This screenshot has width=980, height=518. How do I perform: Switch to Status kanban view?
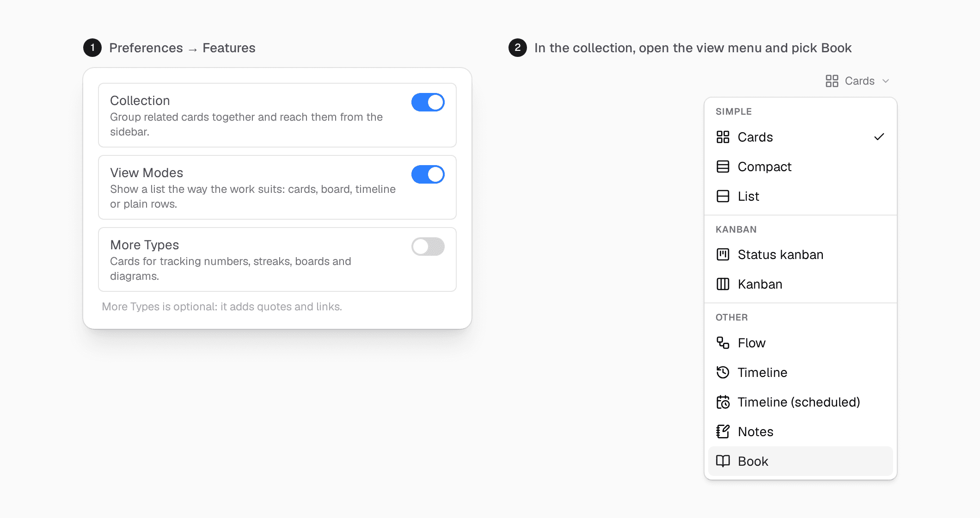pos(800,254)
